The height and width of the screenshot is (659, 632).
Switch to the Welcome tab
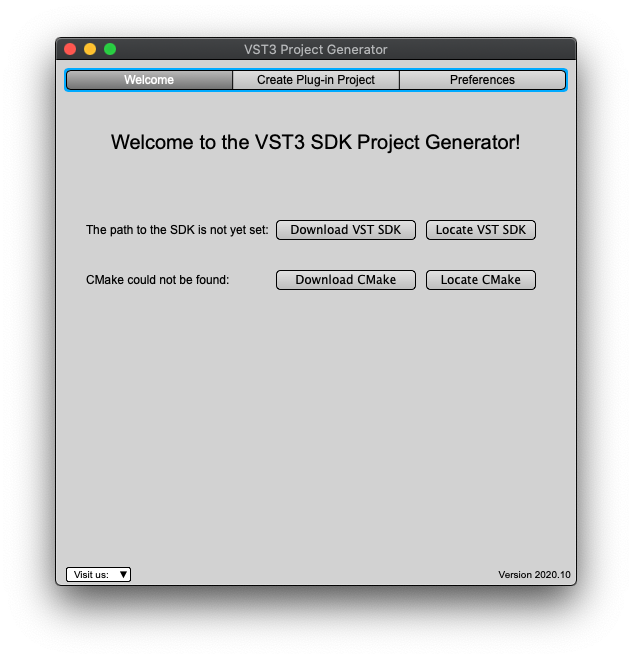[x=149, y=80]
